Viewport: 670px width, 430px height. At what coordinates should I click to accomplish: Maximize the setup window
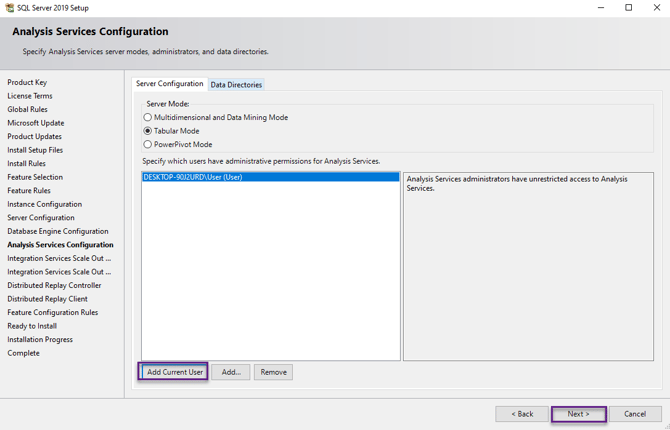(628, 8)
